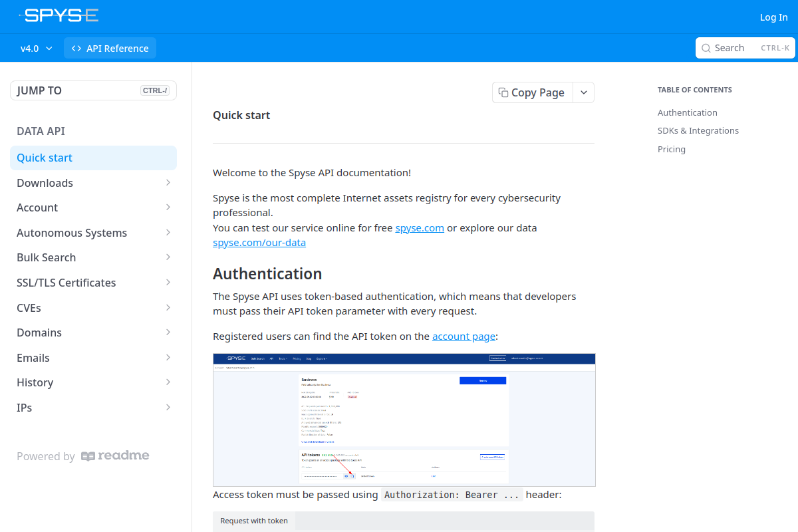The height and width of the screenshot is (532, 798).
Task: Select the Request with token tab
Action: click(x=254, y=521)
